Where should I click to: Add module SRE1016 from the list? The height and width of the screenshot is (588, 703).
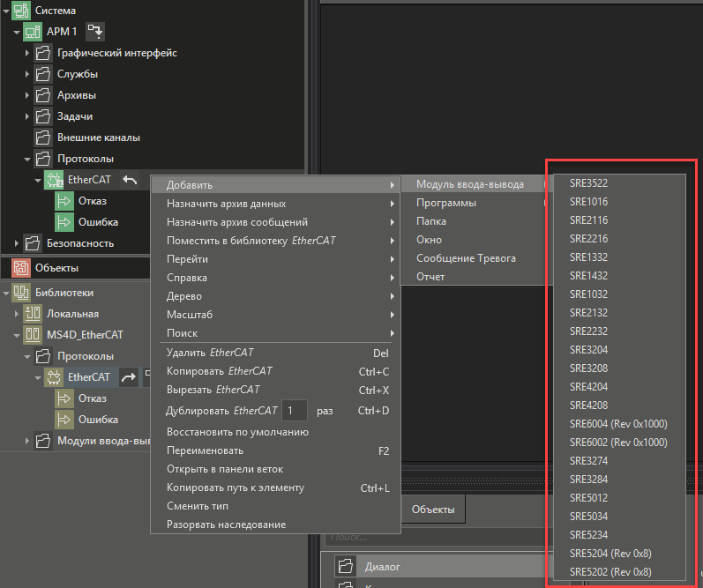(619, 202)
